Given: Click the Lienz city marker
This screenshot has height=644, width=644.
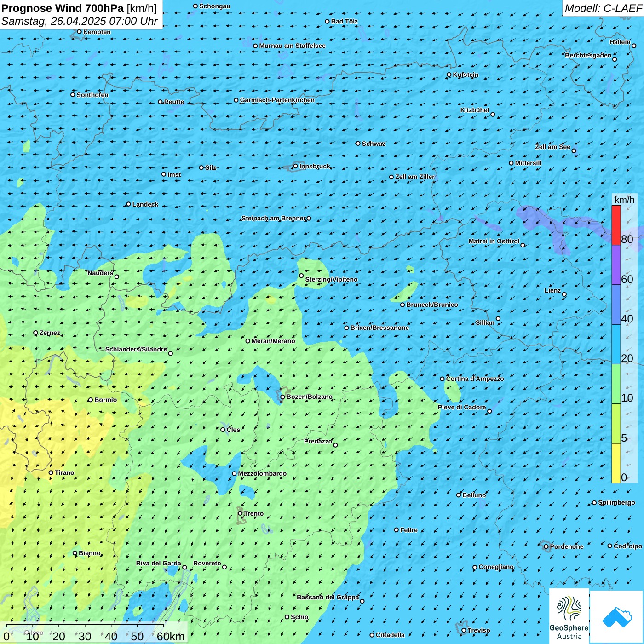Looking at the screenshot, I should [x=564, y=294].
